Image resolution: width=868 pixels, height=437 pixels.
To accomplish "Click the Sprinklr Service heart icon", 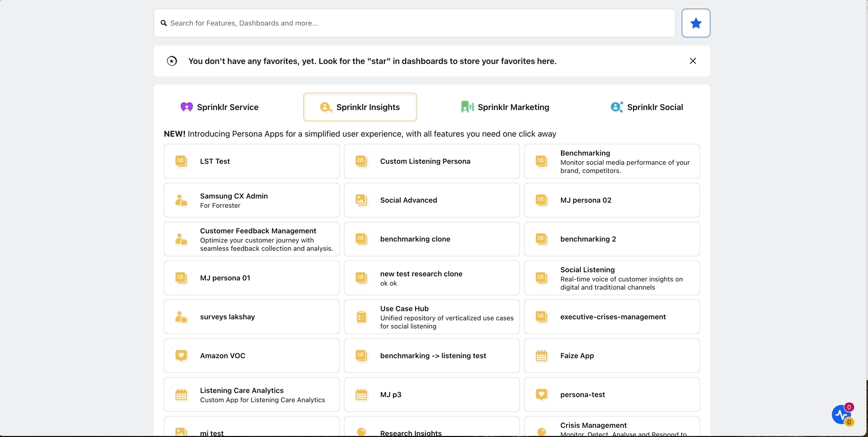I will pos(187,107).
